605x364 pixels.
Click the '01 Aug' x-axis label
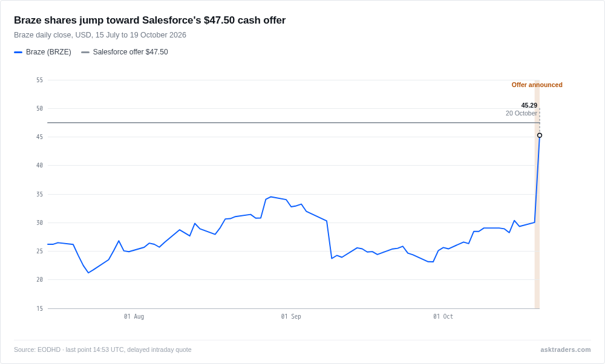coord(134,317)
